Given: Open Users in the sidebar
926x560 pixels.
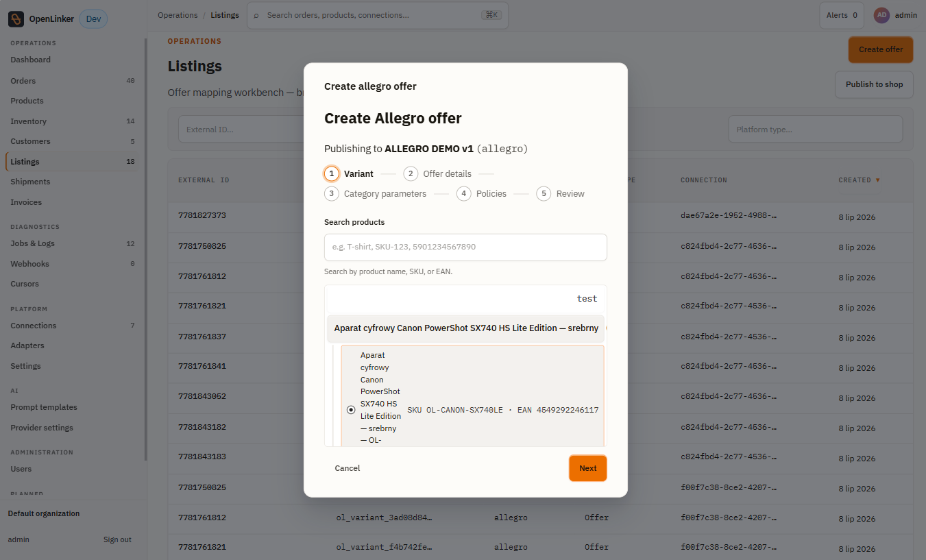Looking at the screenshot, I should click(x=72, y=469).
